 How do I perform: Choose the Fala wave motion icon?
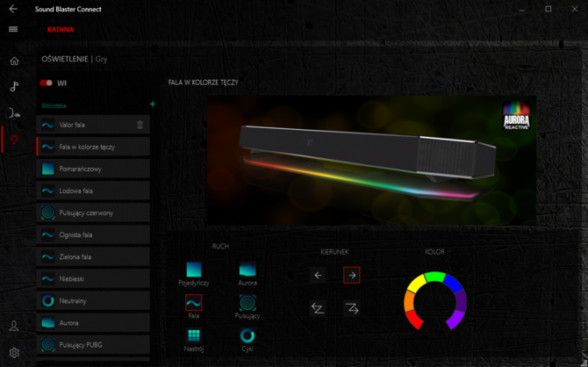coord(194,302)
